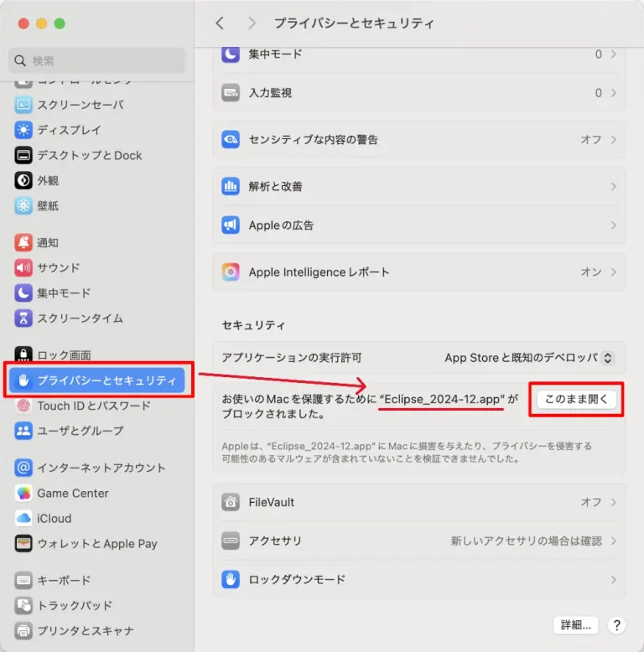The image size is (644, 652).
Task: Select the 外観 appearance icon
Action: click(x=23, y=180)
